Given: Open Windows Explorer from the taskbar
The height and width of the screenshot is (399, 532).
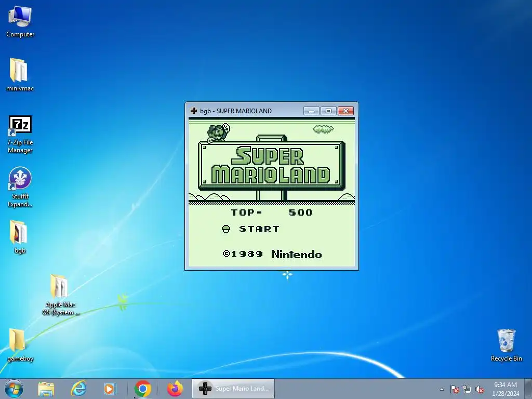Looking at the screenshot, I should point(46,389).
